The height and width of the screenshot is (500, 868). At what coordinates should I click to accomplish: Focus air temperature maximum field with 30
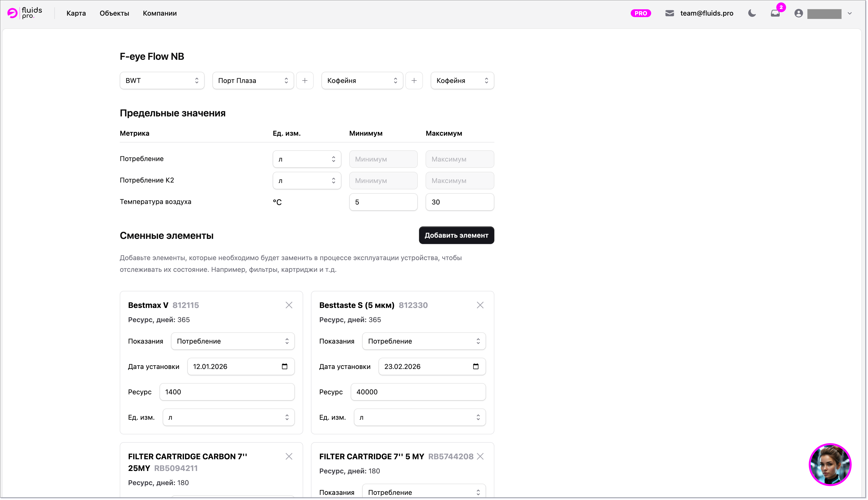(459, 202)
